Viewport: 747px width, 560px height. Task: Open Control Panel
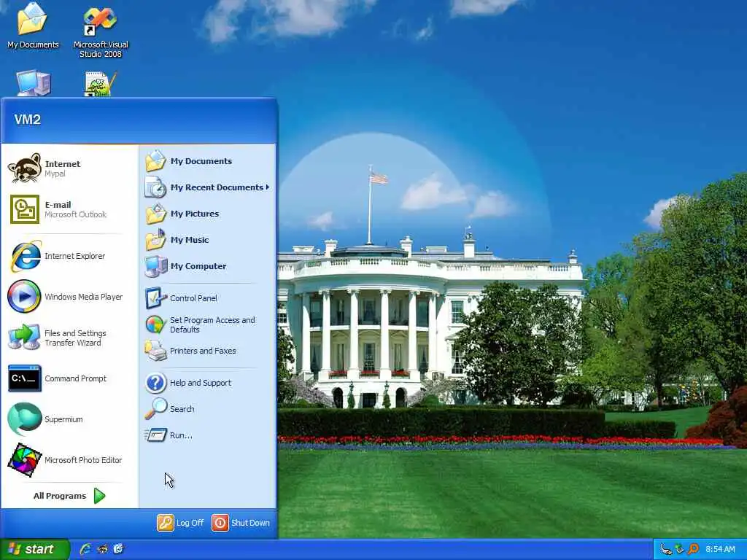tap(207, 298)
